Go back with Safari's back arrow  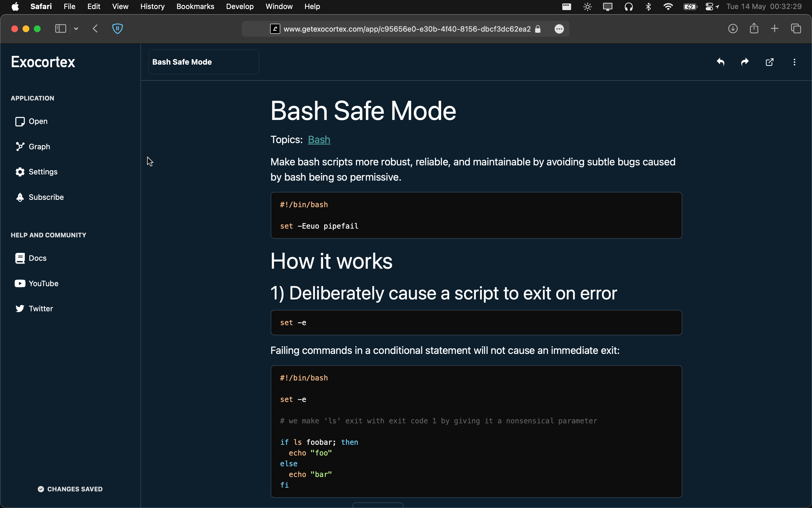pyautogui.click(x=95, y=29)
